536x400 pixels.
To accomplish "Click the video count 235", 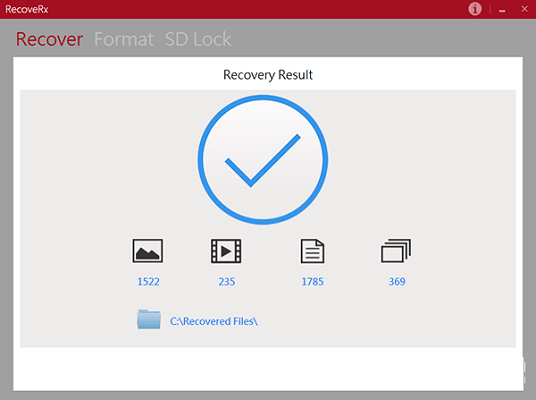I will tap(227, 282).
